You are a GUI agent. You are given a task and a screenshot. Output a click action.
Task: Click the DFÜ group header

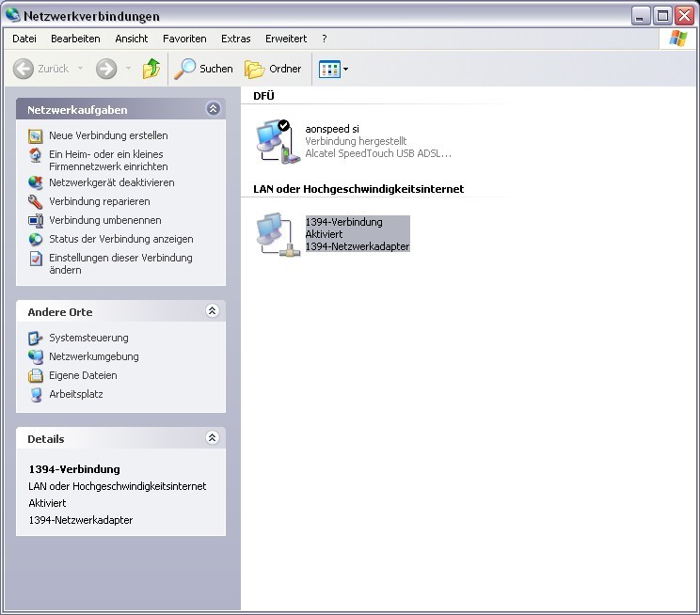[263, 96]
